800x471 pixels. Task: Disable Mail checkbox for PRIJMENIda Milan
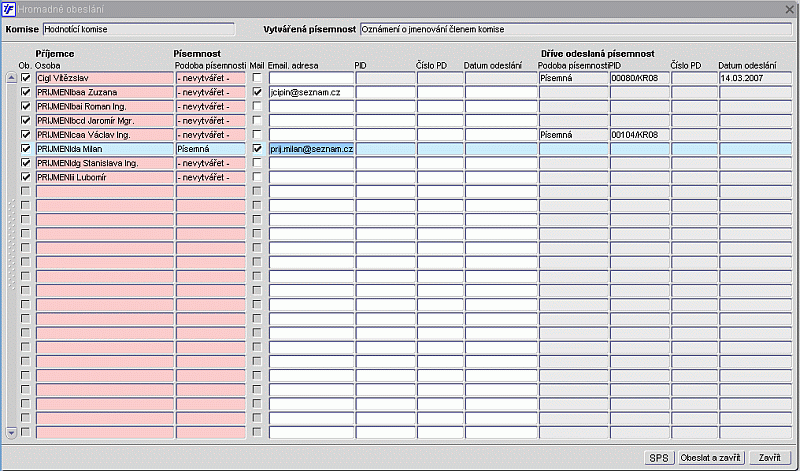pos(257,149)
